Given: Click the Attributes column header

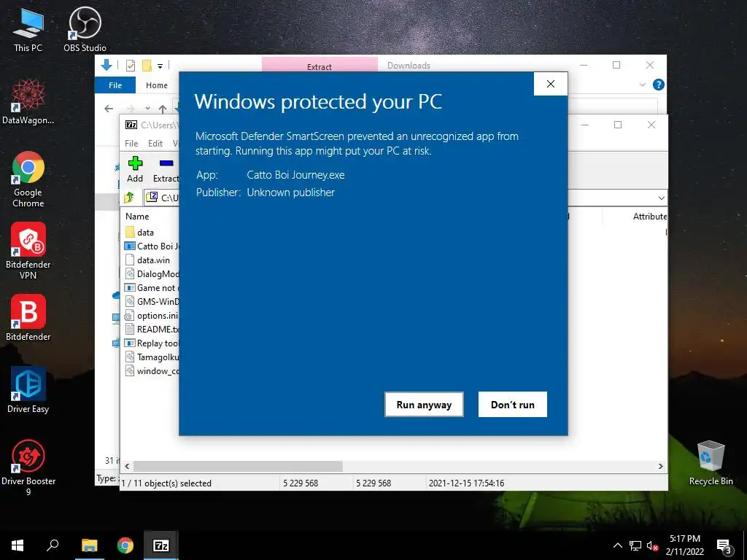Looking at the screenshot, I should pyautogui.click(x=649, y=216).
